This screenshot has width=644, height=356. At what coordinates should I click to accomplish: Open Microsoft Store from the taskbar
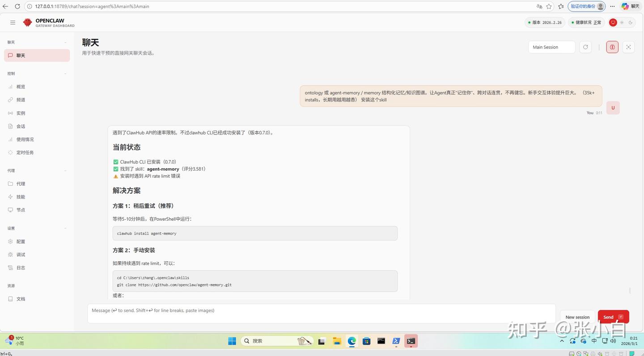tap(367, 341)
